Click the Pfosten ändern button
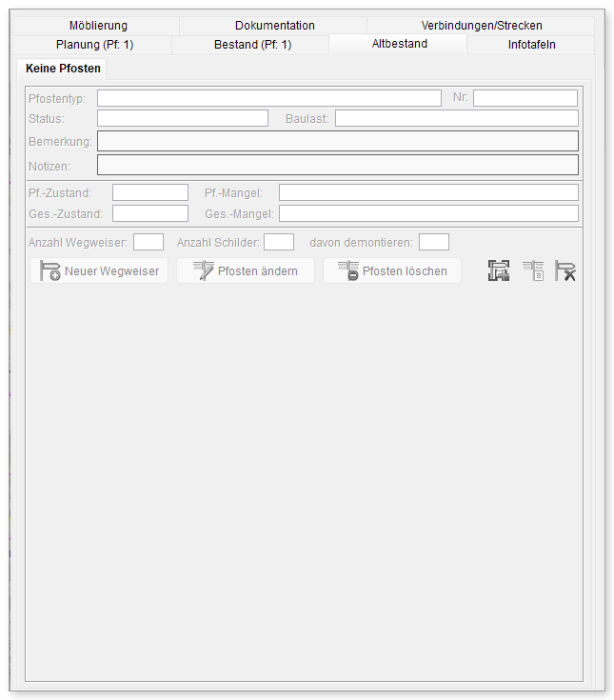Viewport: 614px width, 700px height. pyautogui.click(x=246, y=270)
